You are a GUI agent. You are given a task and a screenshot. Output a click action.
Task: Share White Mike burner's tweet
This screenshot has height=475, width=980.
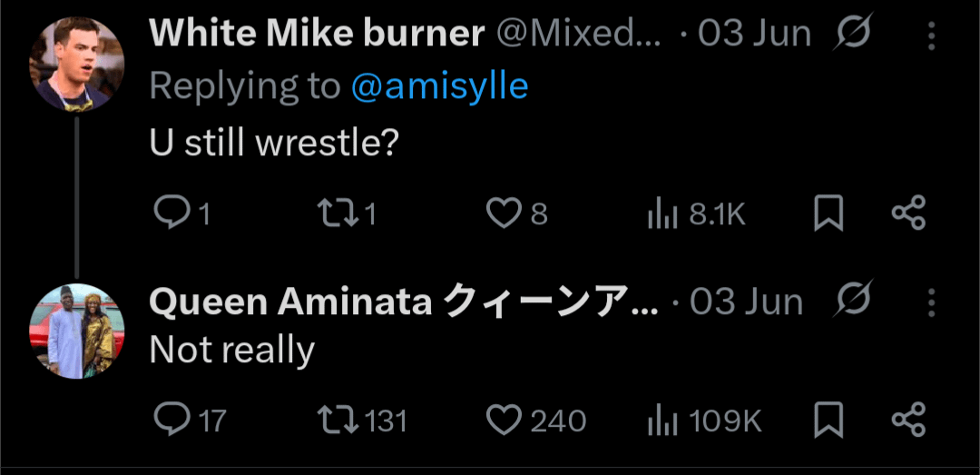point(908,213)
